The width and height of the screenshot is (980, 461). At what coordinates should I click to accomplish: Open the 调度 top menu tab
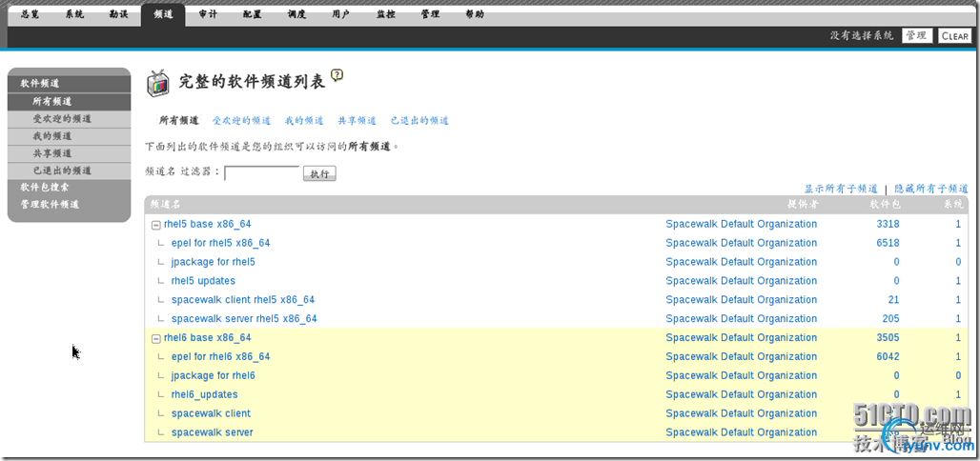[x=296, y=14]
